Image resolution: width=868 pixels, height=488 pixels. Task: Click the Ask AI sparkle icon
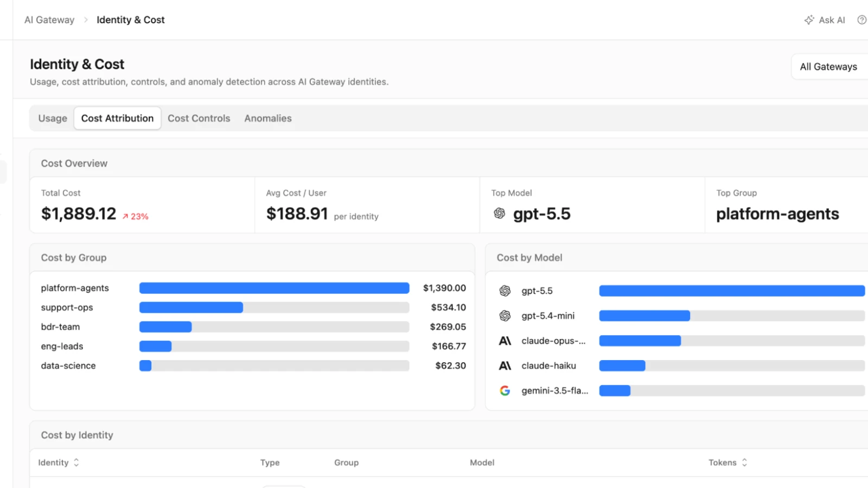809,20
